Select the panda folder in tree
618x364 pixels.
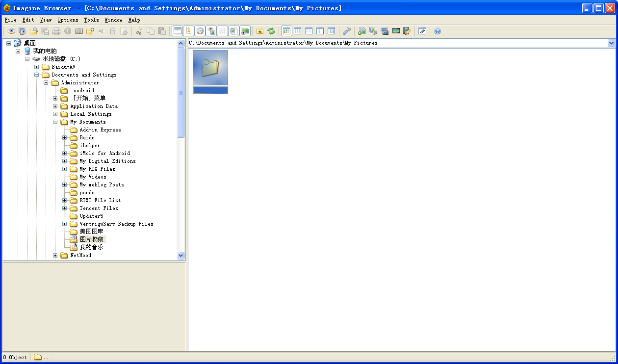click(87, 193)
